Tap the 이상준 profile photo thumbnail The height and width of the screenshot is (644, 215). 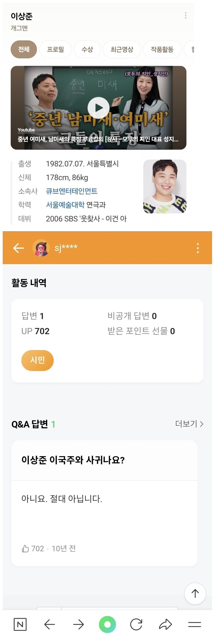165,186
